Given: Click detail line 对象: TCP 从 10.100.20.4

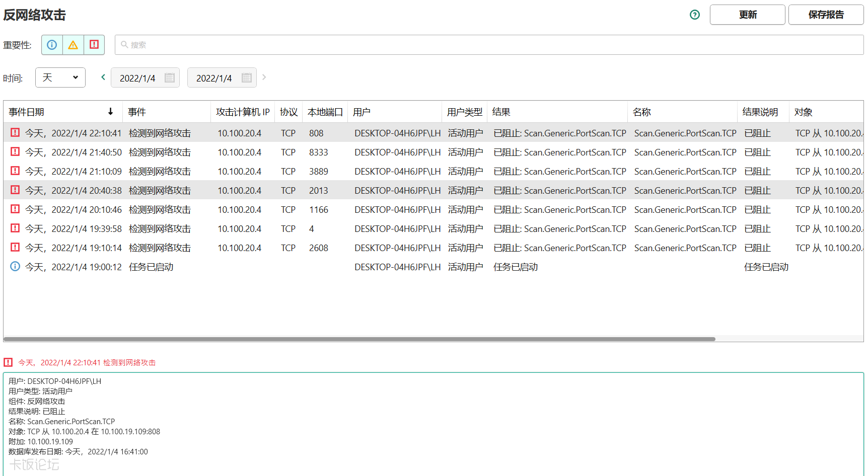Looking at the screenshot, I should (84, 432).
